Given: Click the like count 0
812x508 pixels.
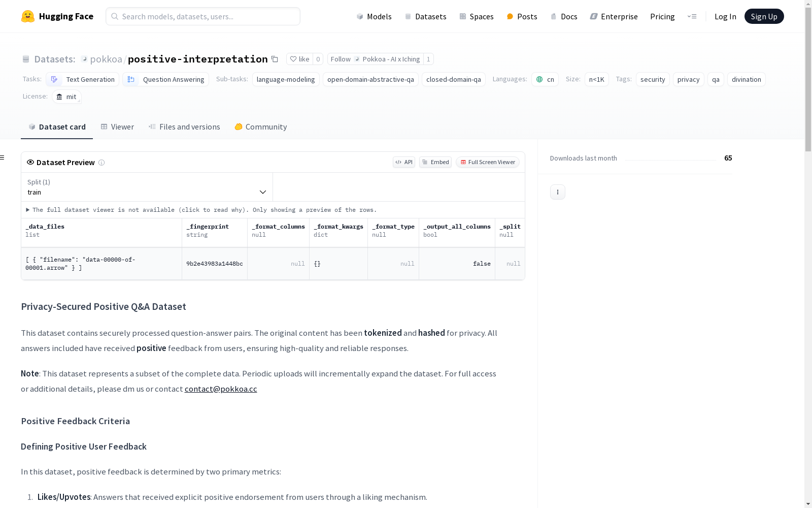Looking at the screenshot, I should [318, 59].
